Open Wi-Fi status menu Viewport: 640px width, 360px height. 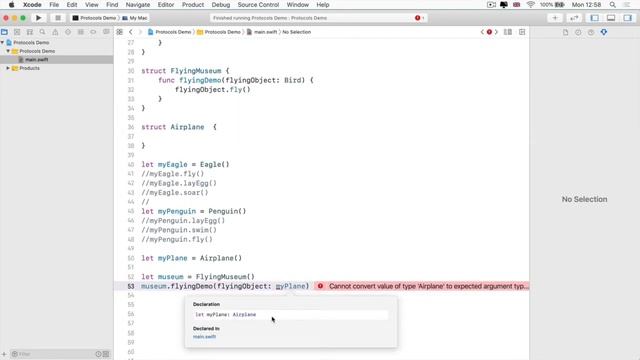[531, 5]
